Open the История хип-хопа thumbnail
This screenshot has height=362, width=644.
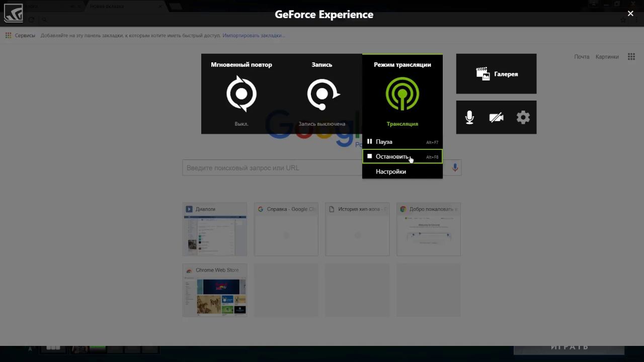pos(357,229)
